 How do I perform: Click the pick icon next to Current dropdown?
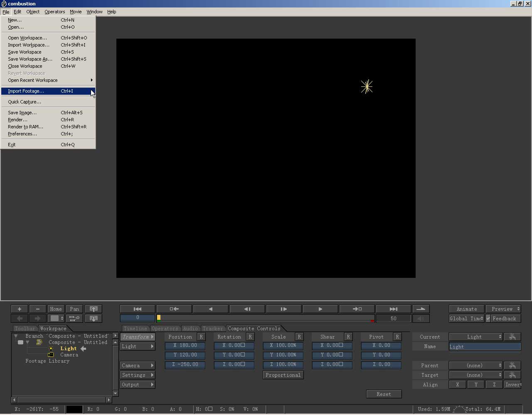[x=512, y=337]
